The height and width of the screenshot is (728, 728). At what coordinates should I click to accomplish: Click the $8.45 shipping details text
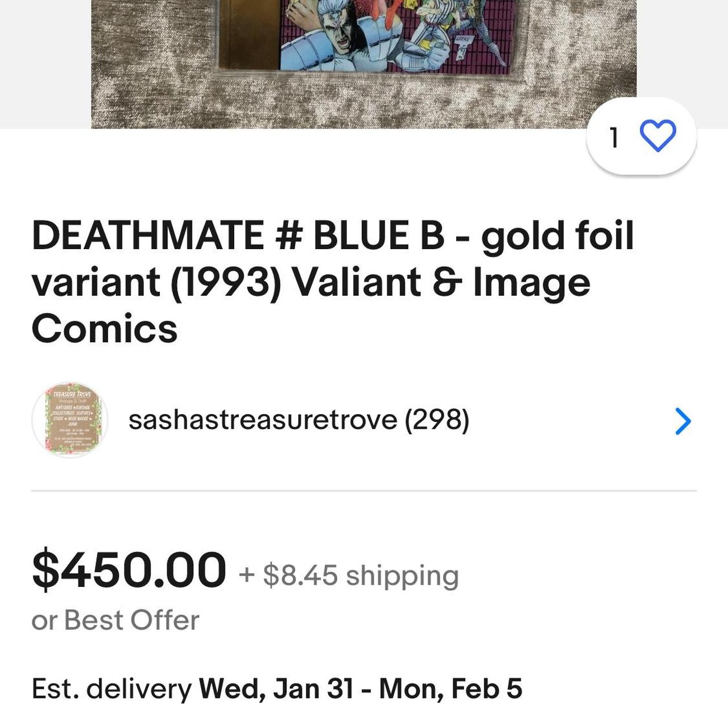coord(348,576)
